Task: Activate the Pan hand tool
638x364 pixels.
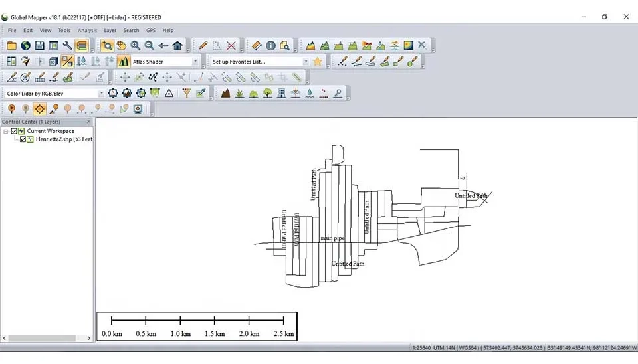Action: tap(121, 46)
